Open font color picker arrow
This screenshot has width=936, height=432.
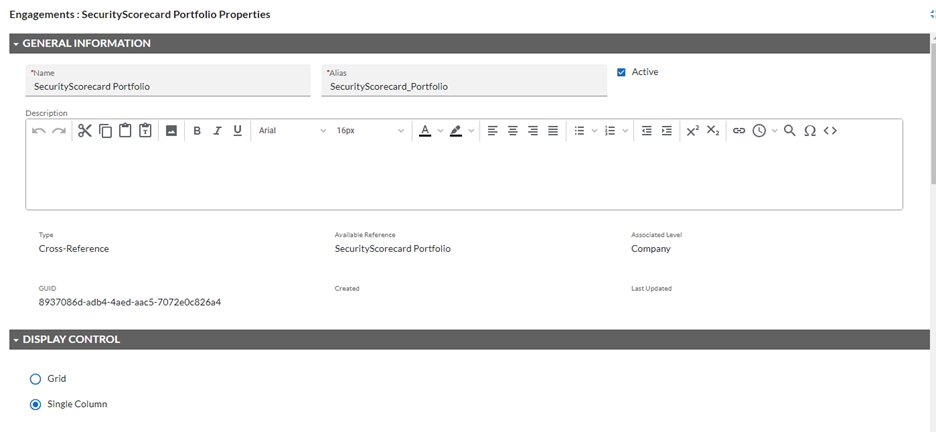point(441,131)
